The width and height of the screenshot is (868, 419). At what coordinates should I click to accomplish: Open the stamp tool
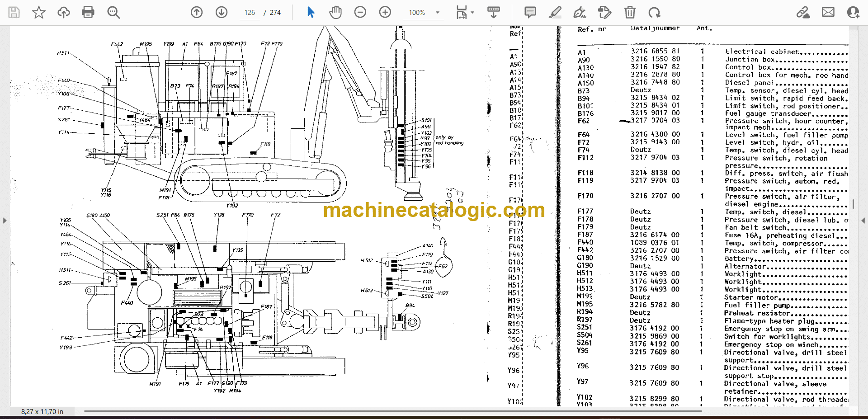[604, 12]
